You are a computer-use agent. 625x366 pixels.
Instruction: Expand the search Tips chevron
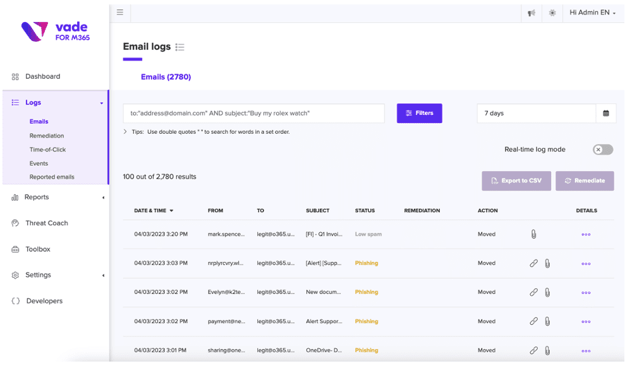coord(125,132)
